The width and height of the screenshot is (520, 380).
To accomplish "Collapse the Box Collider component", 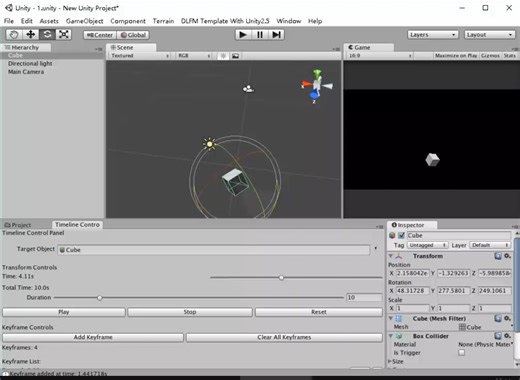I will pos(391,336).
